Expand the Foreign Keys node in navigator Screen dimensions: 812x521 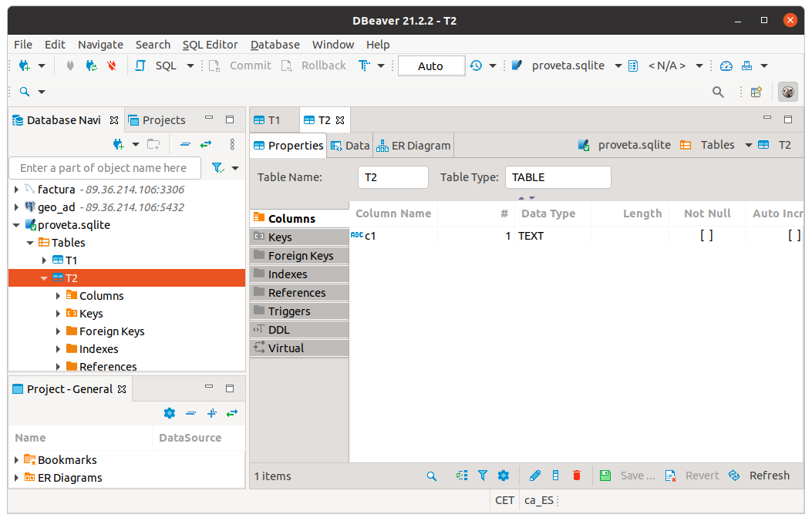(58, 331)
